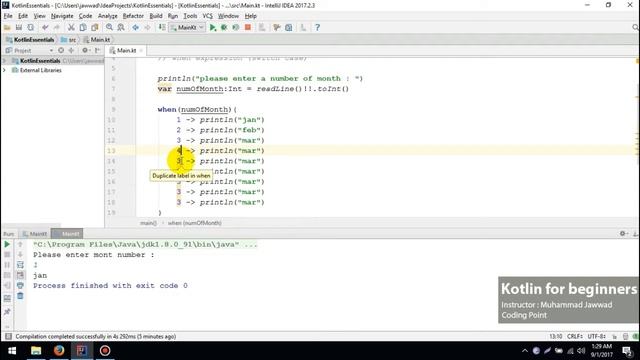Image resolution: width=640 pixels, height=360 pixels.
Task: Select the Main.kt breadcrumb
Action: pos(96,40)
